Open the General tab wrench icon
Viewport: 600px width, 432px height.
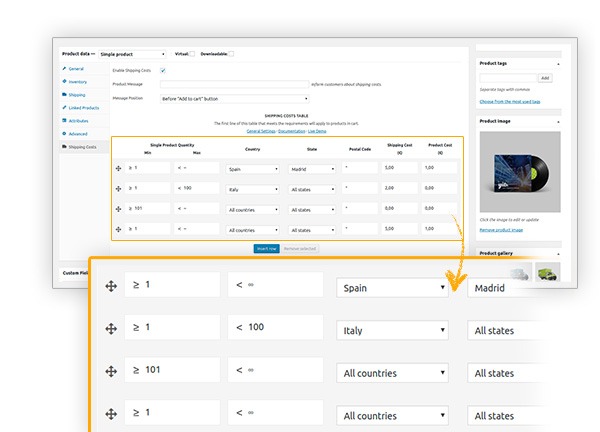click(x=64, y=68)
